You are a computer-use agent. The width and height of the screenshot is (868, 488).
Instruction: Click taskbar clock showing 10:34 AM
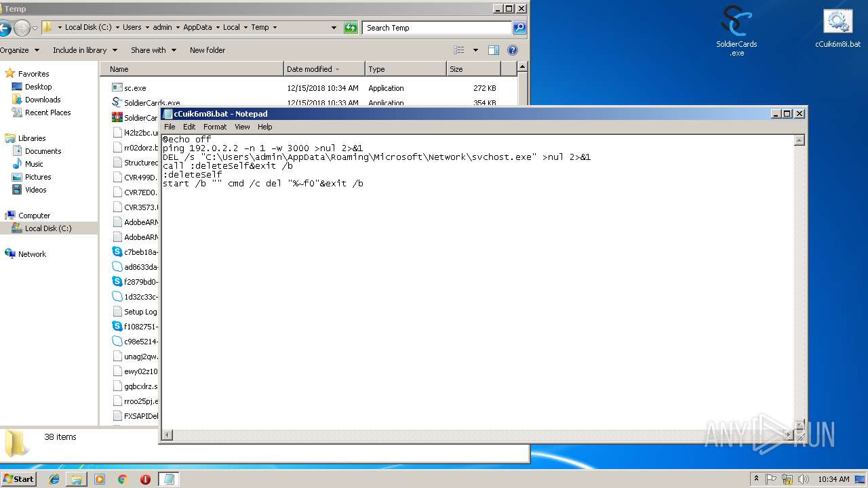click(833, 479)
